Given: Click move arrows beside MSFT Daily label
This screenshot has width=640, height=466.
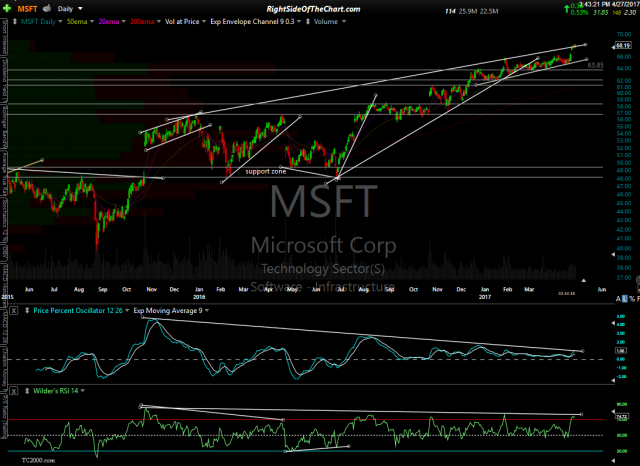Looking at the screenshot, I should click(15, 22).
